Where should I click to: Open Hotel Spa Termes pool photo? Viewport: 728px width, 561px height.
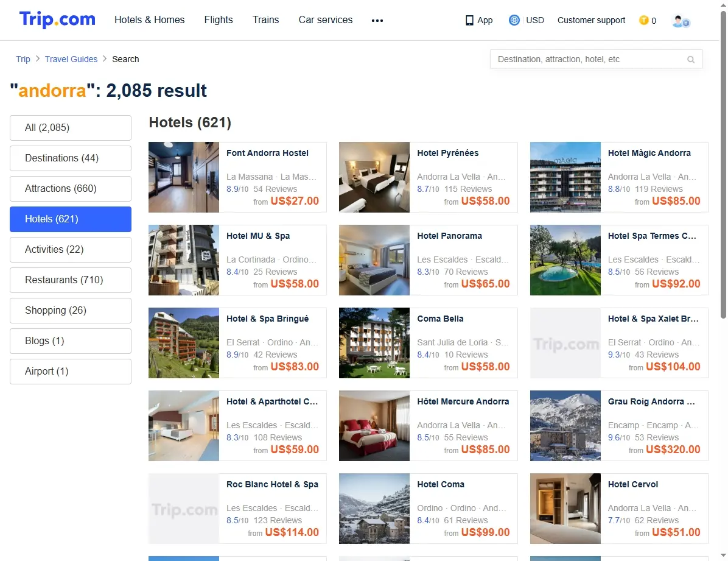click(x=565, y=260)
